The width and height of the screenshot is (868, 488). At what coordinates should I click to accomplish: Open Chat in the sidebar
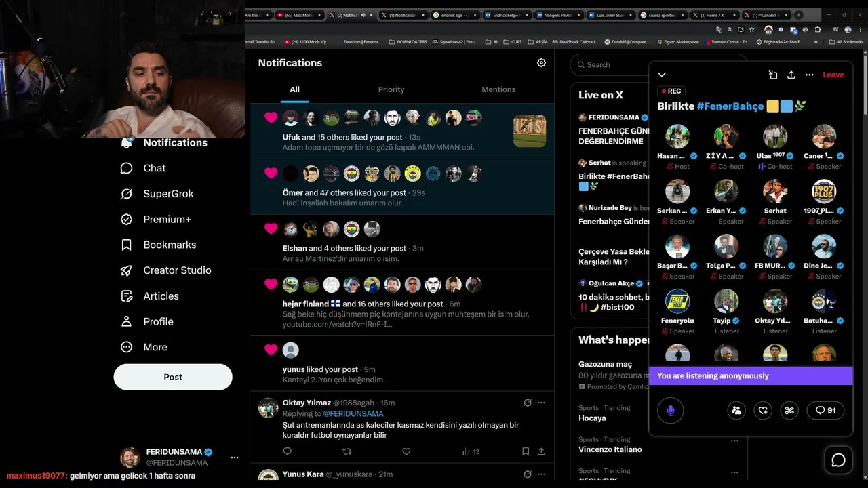[x=143, y=168]
